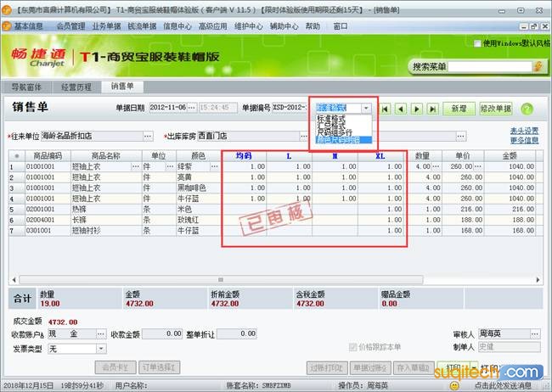Select the 销售单 tab
This screenshot has width=552, height=392.
pyautogui.click(x=122, y=87)
